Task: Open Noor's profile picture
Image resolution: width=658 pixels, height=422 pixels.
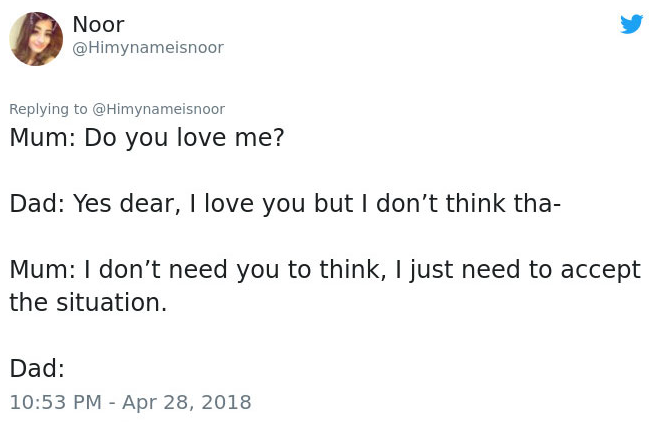Action: coord(36,39)
